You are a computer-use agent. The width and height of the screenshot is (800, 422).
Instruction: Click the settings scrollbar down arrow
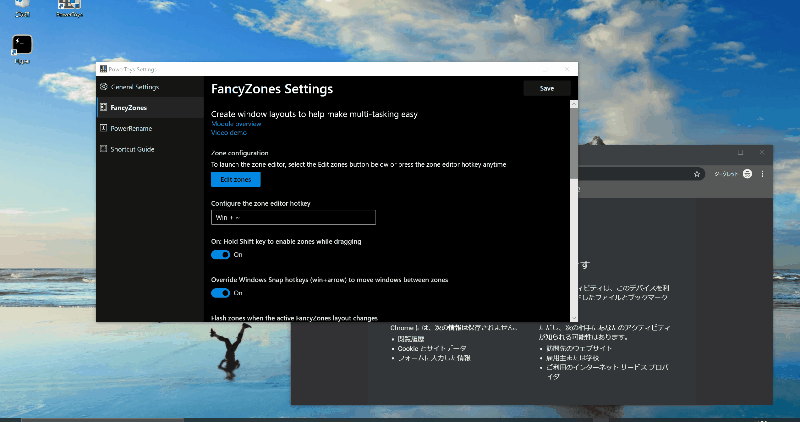574,318
